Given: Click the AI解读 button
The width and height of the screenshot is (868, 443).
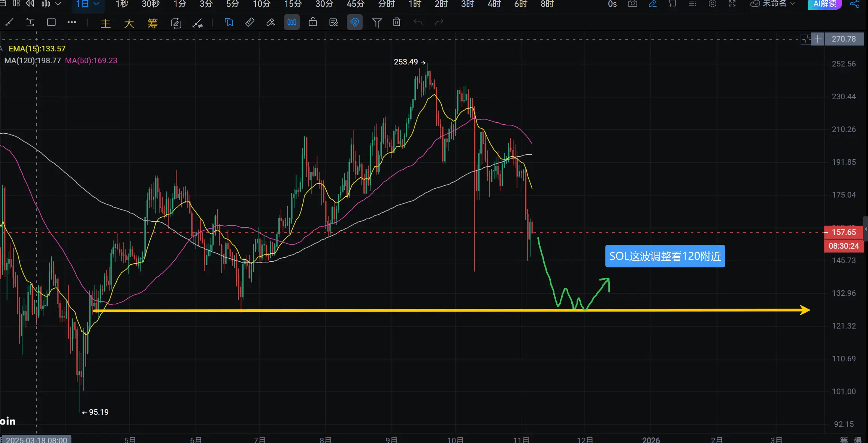Looking at the screenshot, I should pos(825,4).
